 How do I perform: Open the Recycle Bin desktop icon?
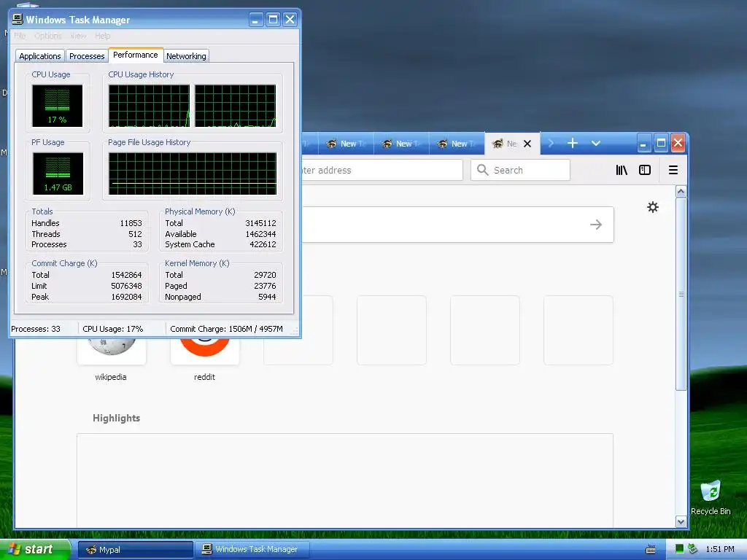tap(711, 497)
